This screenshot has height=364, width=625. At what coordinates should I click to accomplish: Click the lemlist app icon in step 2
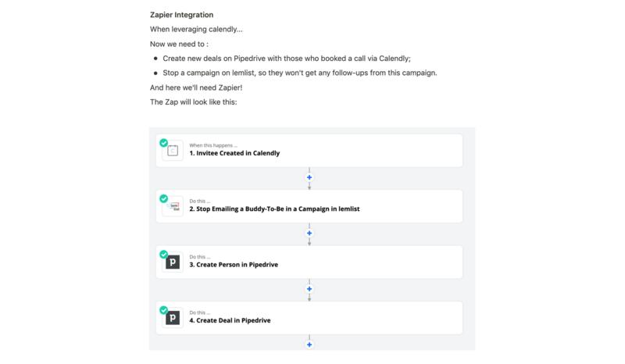[x=173, y=207]
